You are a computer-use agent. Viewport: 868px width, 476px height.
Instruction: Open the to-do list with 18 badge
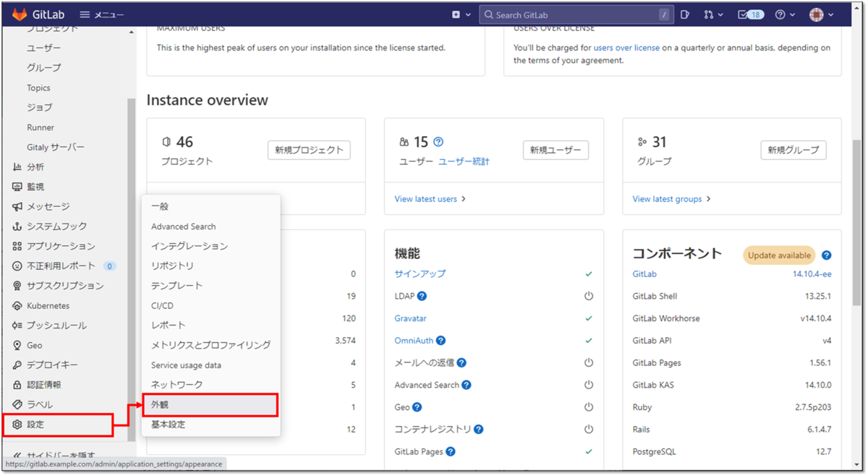coord(751,14)
